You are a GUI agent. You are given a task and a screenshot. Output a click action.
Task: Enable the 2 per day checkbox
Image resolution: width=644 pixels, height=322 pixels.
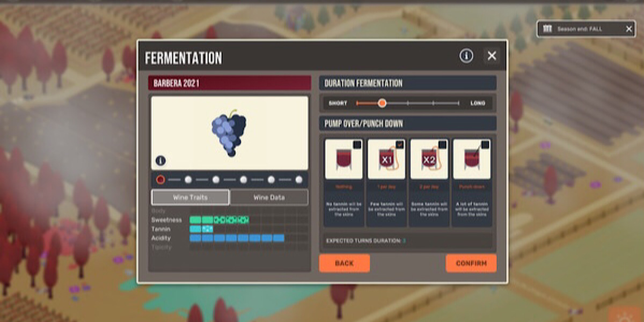coord(442,144)
